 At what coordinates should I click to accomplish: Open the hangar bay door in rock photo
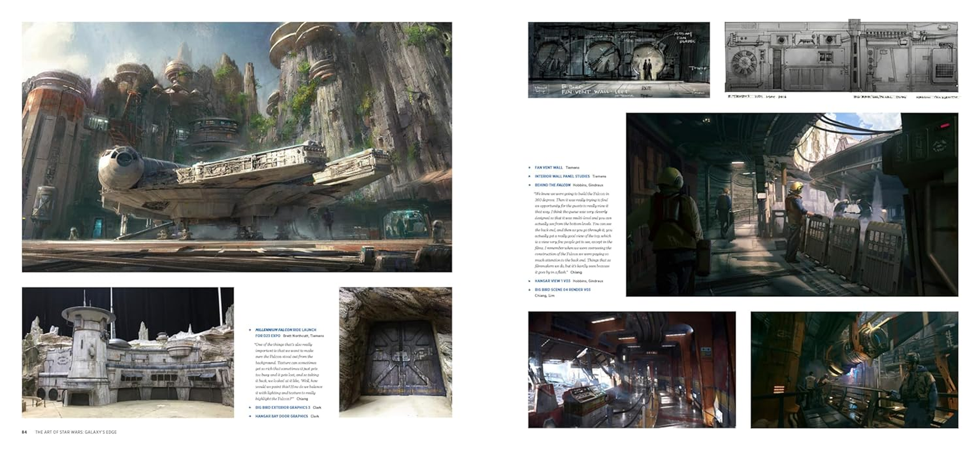396,353
